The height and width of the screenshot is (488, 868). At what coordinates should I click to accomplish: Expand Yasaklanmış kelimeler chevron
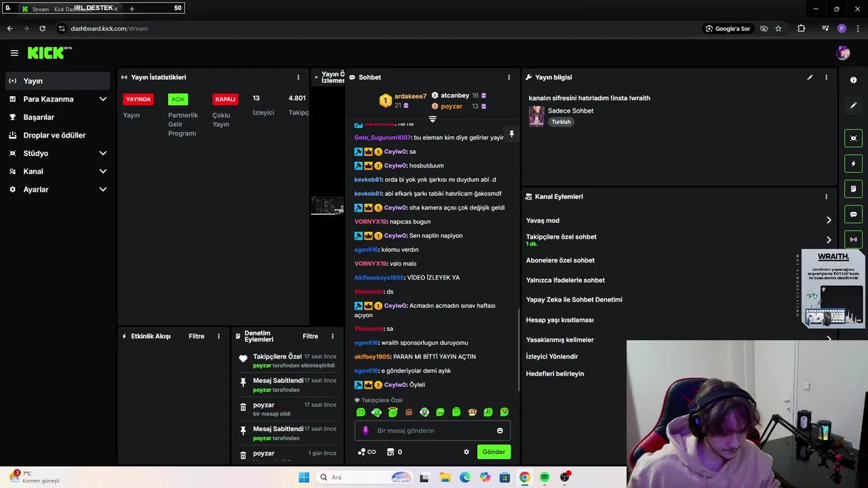(x=829, y=339)
